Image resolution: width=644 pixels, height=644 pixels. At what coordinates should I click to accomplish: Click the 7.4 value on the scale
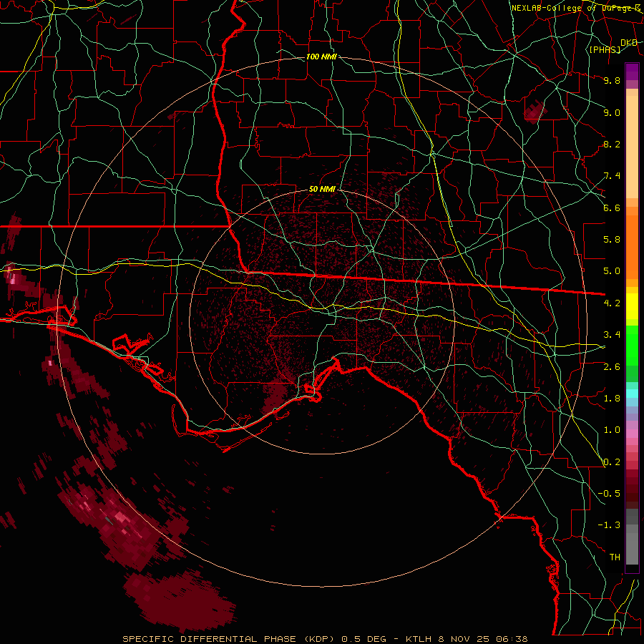point(612,176)
